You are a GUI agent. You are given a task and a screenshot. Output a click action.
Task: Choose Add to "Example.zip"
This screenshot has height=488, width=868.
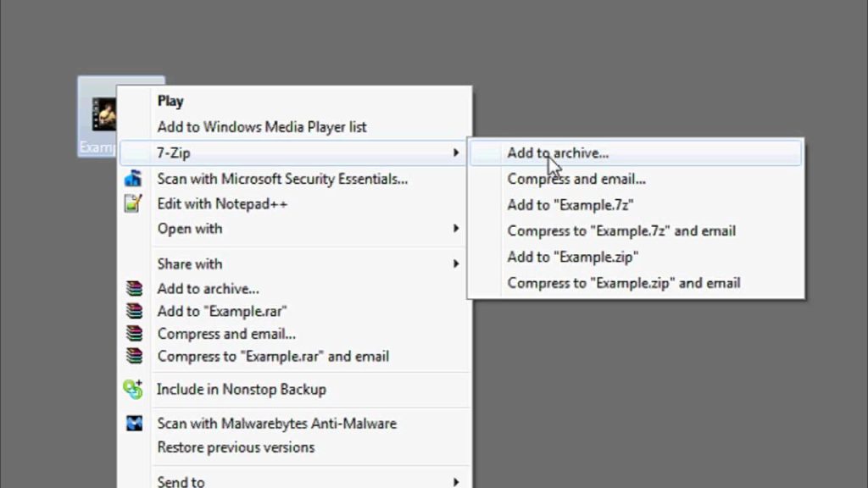coord(636,257)
